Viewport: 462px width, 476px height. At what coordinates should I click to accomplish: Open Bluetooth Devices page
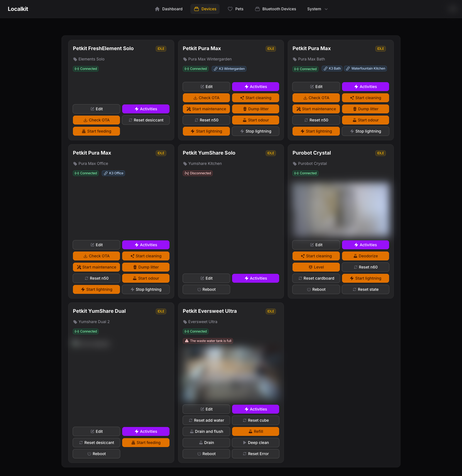tap(276, 9)
